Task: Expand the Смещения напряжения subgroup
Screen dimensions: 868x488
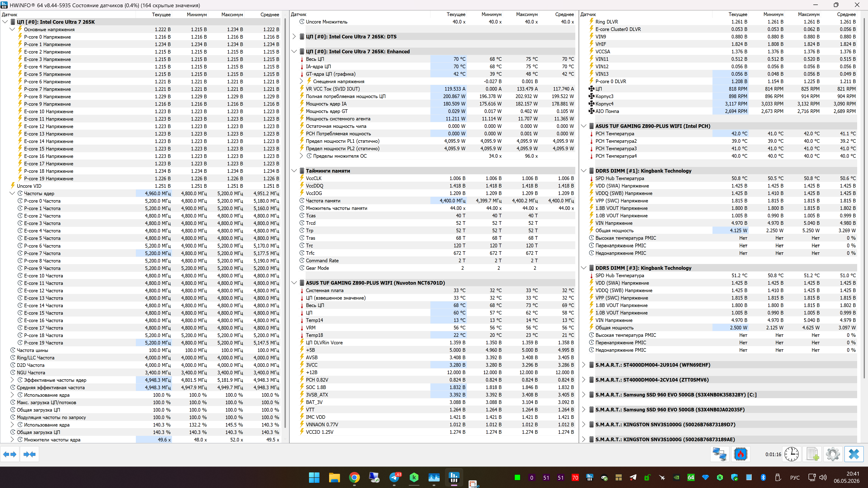Action: click(301, 81)
